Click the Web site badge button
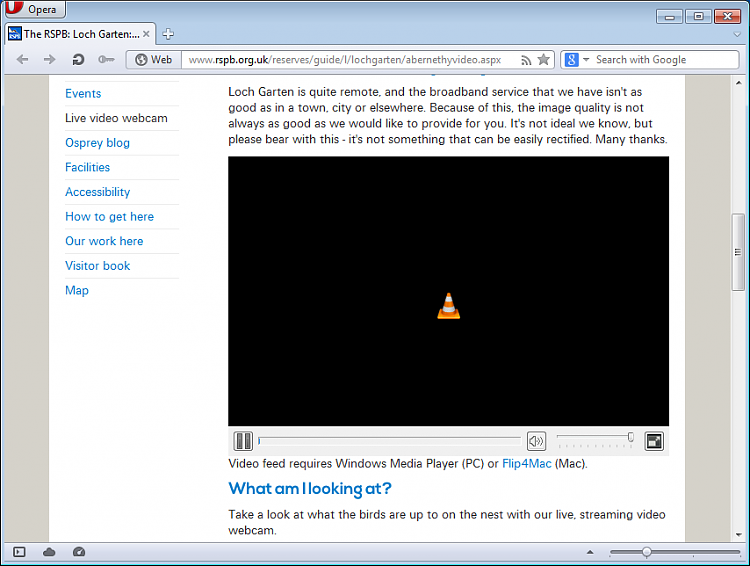750x566 pixels. (154, 60)
